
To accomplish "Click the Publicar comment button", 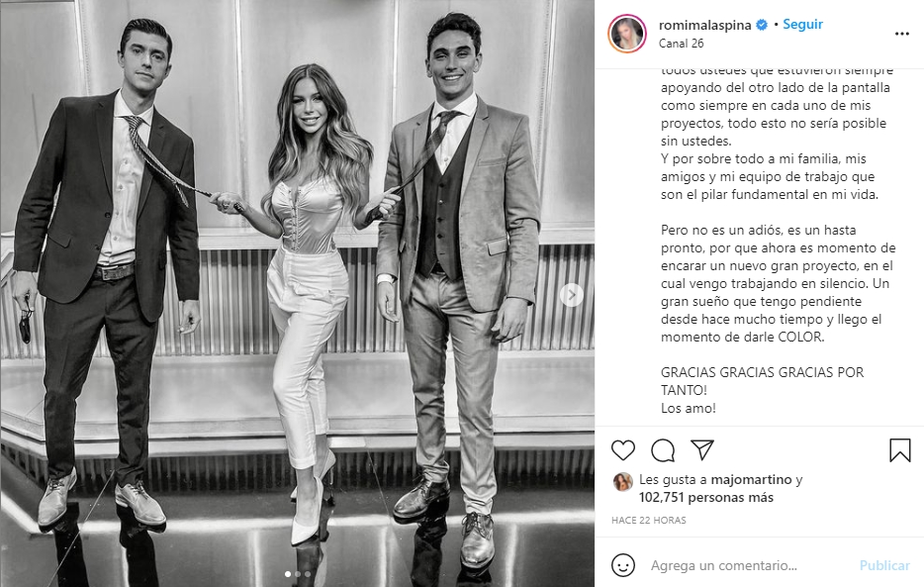I will click(884, 565).
